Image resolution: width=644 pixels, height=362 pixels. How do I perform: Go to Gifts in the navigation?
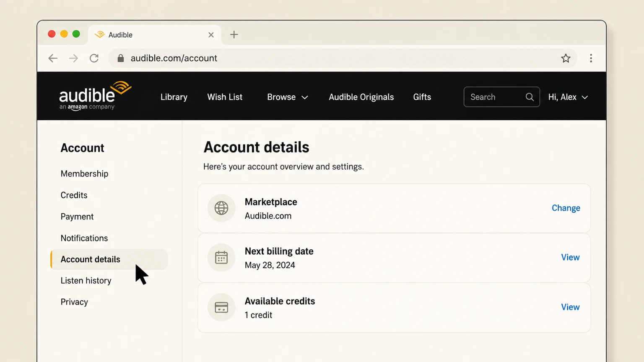[422, 97]
